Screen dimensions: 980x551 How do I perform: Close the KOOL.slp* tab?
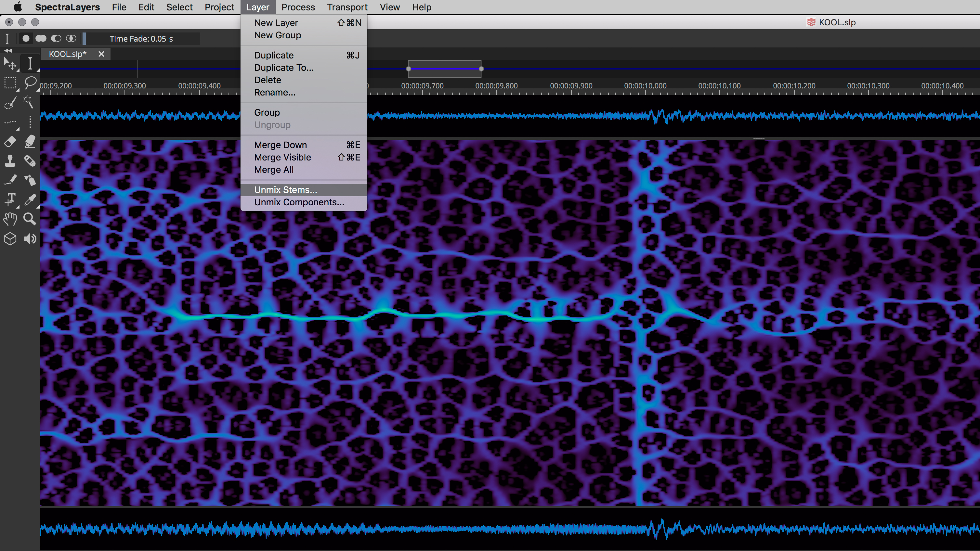(101, 54)
